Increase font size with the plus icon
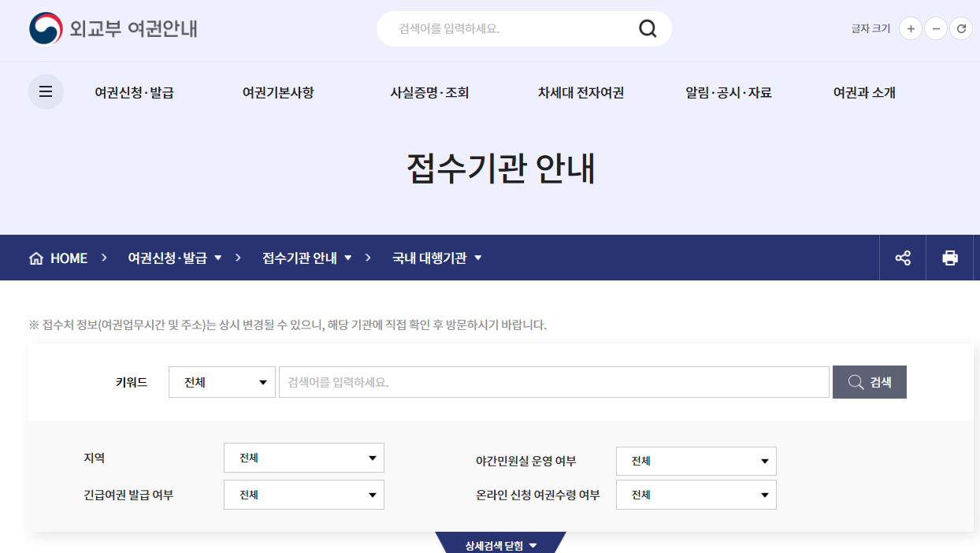Viewport: 980px width, 553px height. click(x=911, y=28)
